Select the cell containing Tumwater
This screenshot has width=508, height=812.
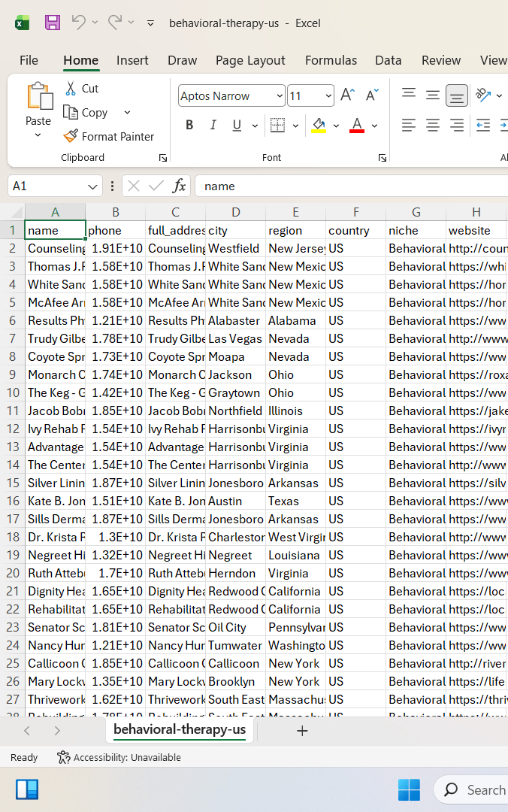click(x=236, y=645)
